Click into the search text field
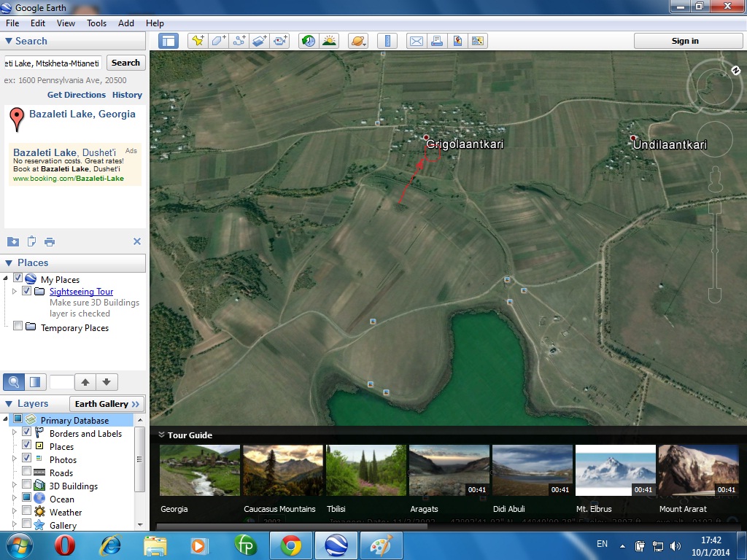747x560 pixels. tap(53, 63)
